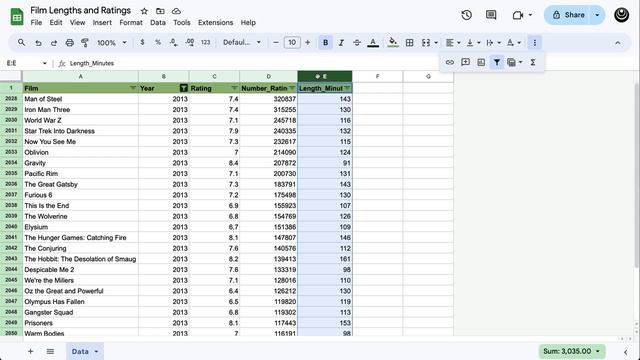Open the text color picker
Viewport: 640px width, 360px height.
click(x=373, y=42)
